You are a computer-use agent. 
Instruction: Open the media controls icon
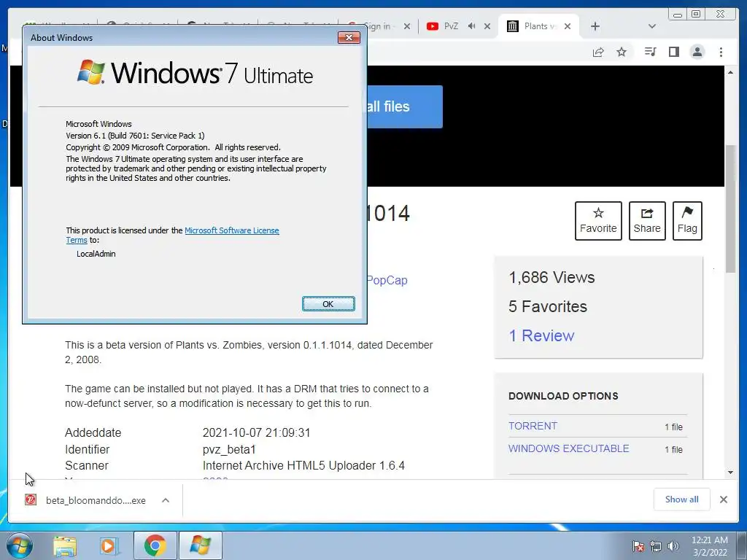coord(650,52)
